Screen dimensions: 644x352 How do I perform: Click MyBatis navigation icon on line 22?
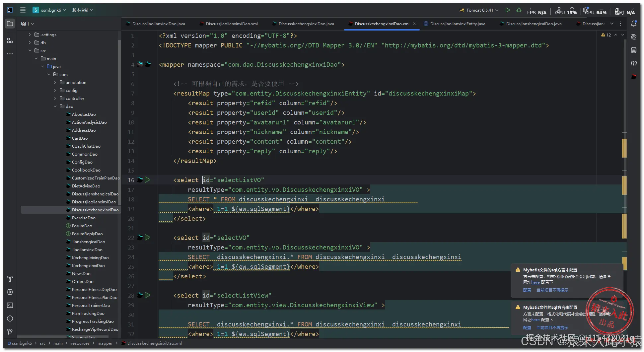click(140, 238)
